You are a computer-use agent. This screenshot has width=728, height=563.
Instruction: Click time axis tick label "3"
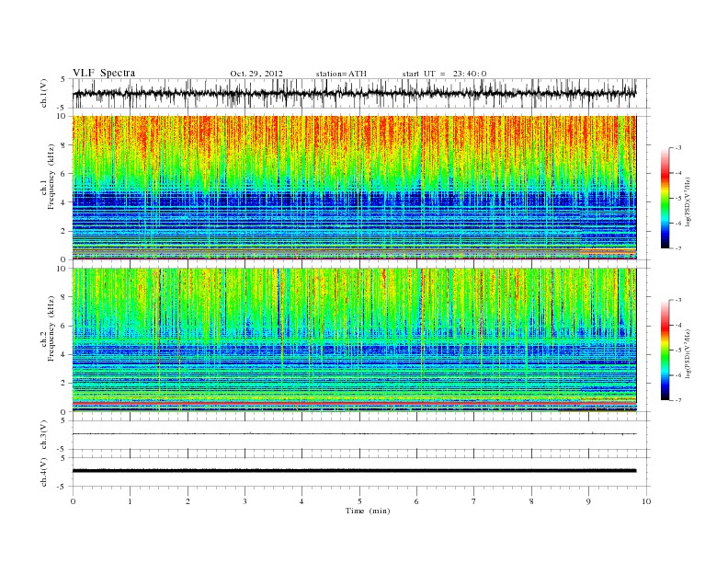(x=245, y=501)
